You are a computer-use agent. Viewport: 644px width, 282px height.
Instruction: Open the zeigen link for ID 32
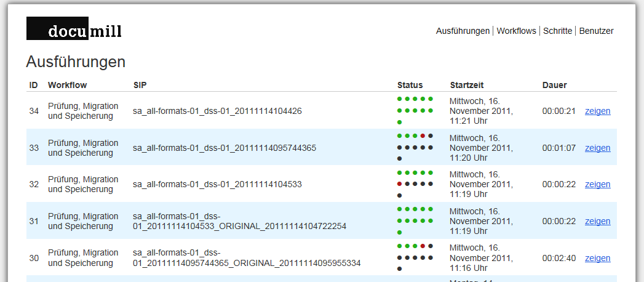[x=597, y=185]
